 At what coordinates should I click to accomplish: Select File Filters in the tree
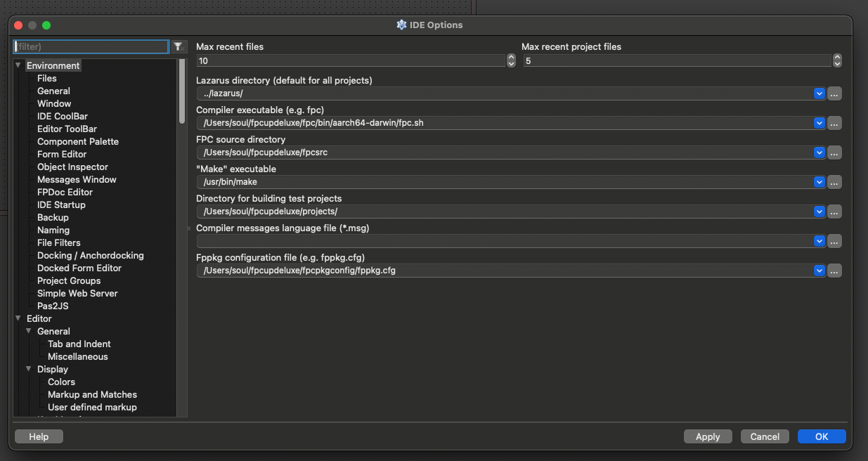(59, 242)
